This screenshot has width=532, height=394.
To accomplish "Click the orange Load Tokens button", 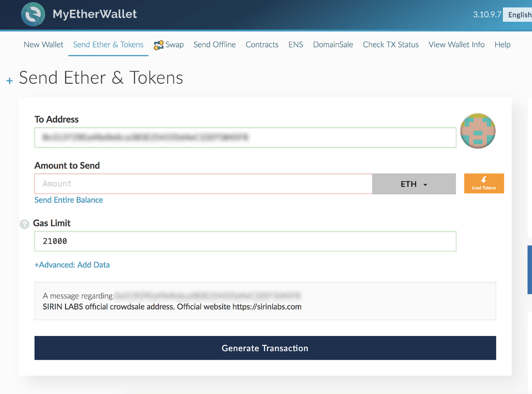I will (484, 183).
